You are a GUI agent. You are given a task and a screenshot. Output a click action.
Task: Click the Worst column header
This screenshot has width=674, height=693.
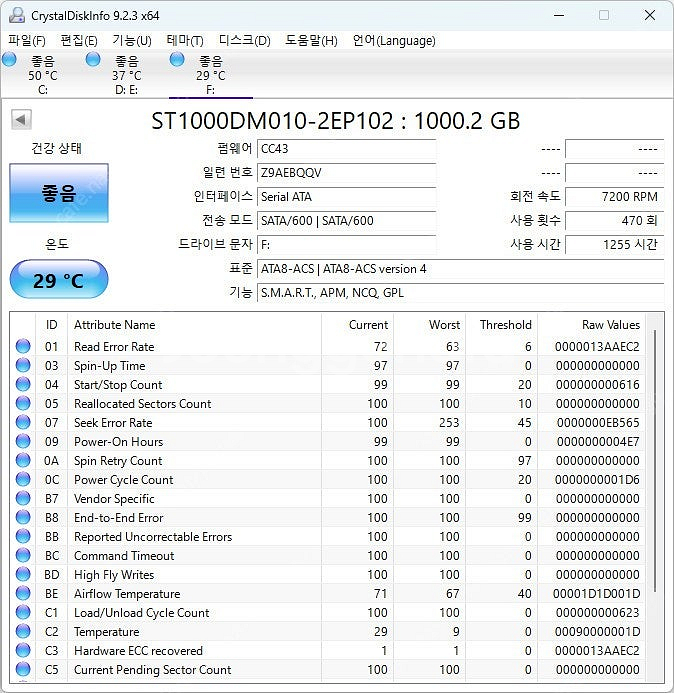pos(429,325)
